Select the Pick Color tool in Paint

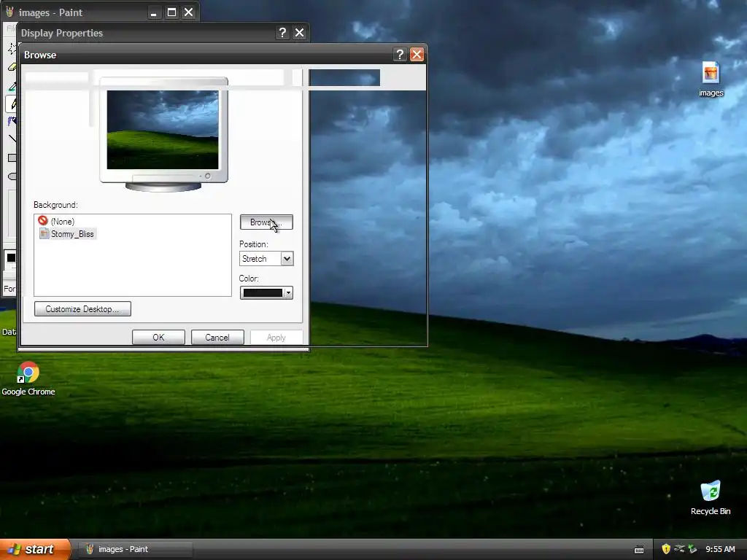click(12, 86)
